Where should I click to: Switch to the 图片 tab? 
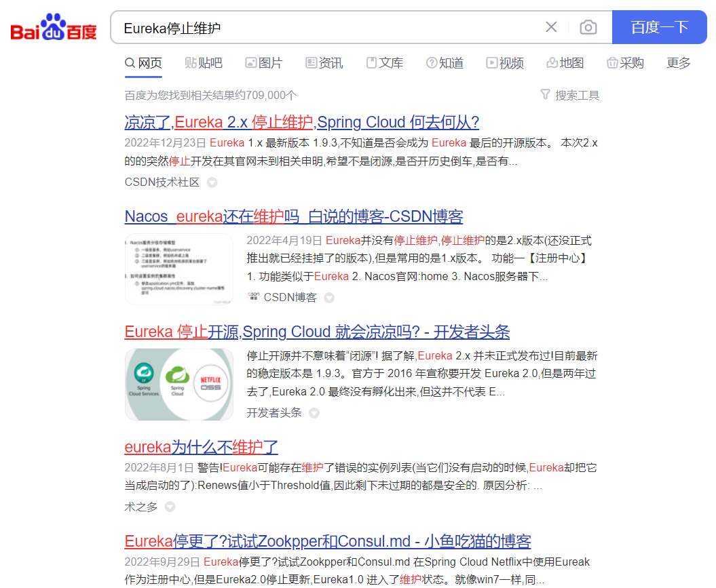263,63
